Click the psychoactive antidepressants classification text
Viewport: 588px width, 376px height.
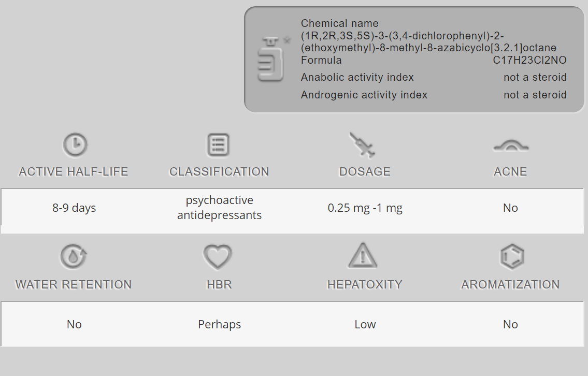[219, 208]
